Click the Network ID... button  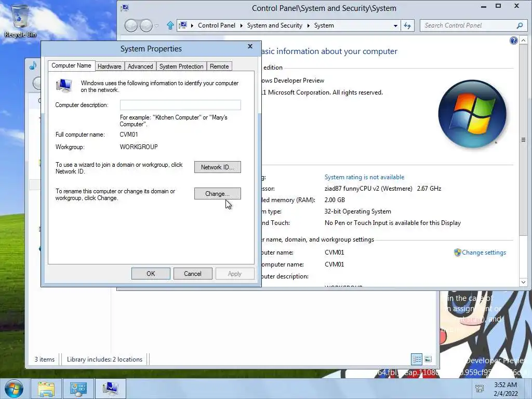[x=218, y=167]
